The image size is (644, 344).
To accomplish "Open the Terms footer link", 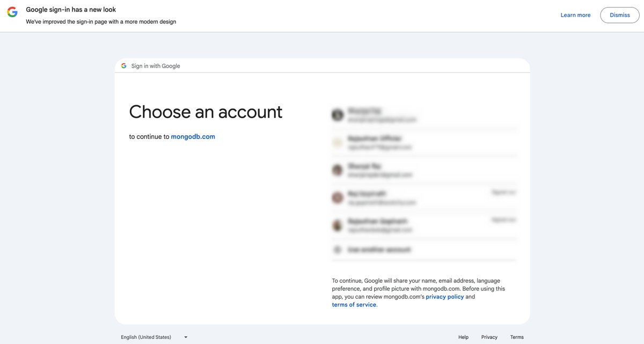I will coord(517,337).
